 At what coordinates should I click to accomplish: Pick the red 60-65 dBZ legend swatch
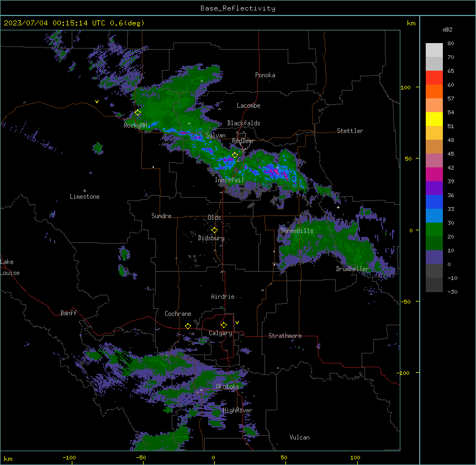click(x=434, y=77)
